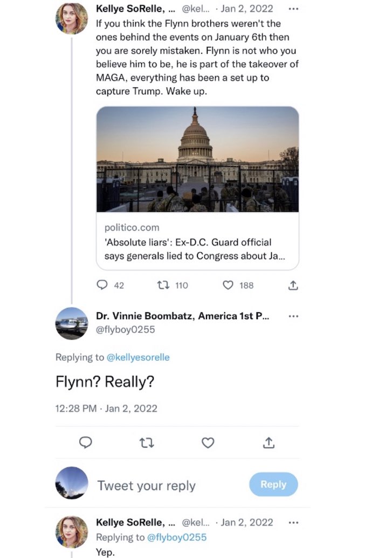
Task: Like the "Flynn? Really?" tweet
Action: (208, 443)
